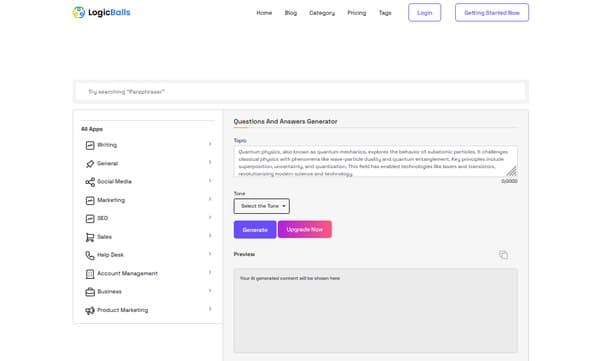Click the Getting Started Now button
The width and height of the screenshot is (600, 361).
click(x=492, y=13)
